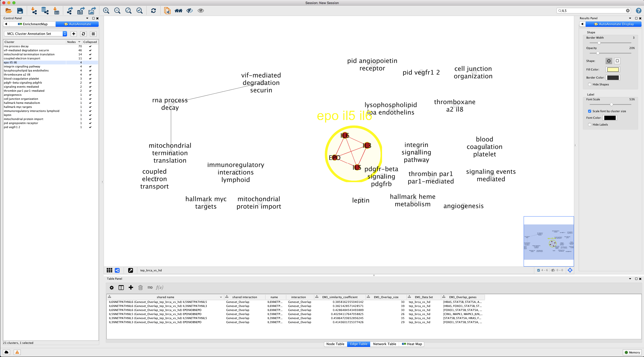Select ellipse shape option

point(609,61)
